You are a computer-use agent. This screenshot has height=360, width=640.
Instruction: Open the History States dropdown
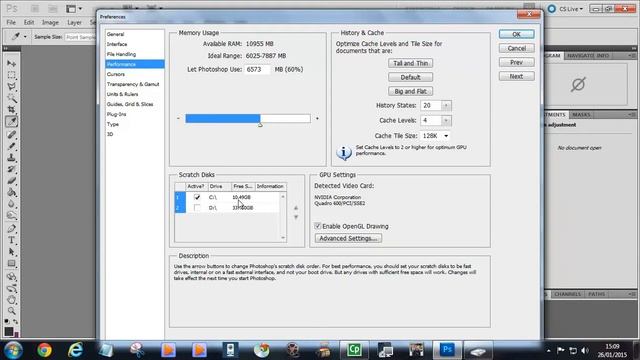pyautogui.click(x=446, y=105)
